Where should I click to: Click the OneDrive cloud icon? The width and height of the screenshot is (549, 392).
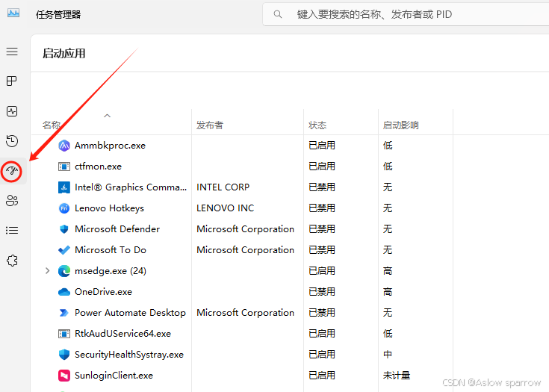(64, 292)
